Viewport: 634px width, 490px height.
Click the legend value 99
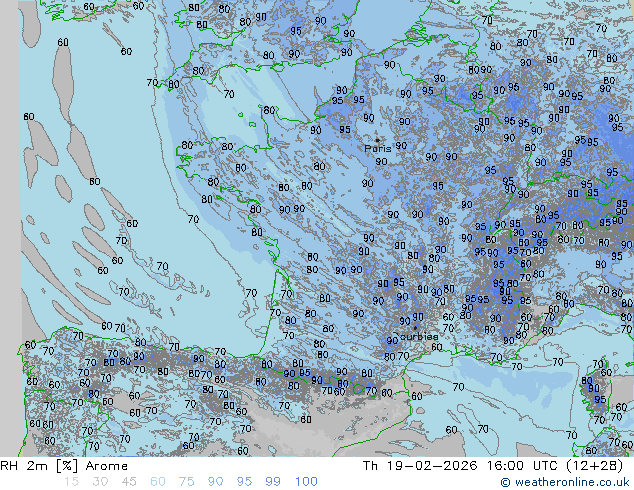[273, 482]
